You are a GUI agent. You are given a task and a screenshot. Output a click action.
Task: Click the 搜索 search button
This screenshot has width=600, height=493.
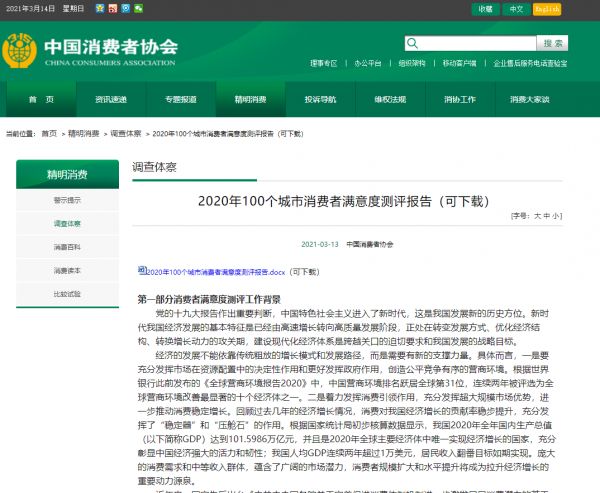coord(552,43)
